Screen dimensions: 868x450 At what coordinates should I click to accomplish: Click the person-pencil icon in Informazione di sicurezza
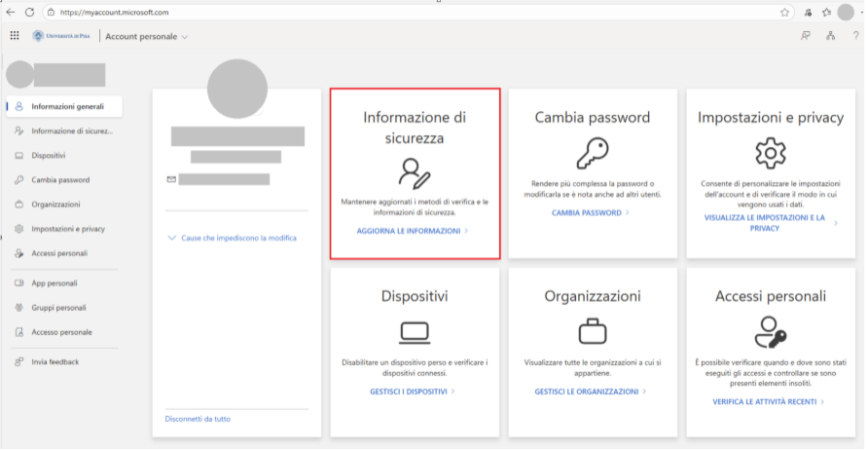415,172
